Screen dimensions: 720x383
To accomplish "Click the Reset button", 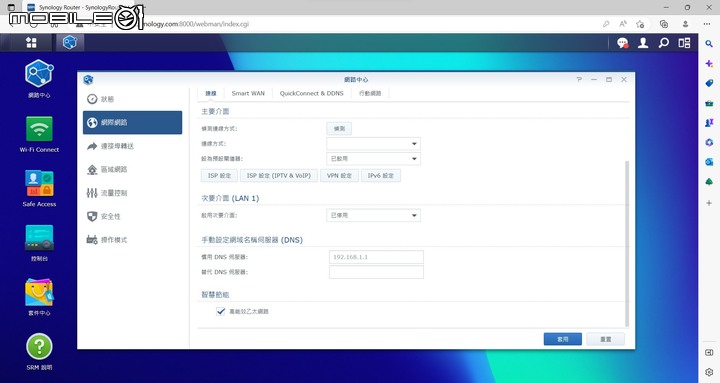I will coord(606,339).
